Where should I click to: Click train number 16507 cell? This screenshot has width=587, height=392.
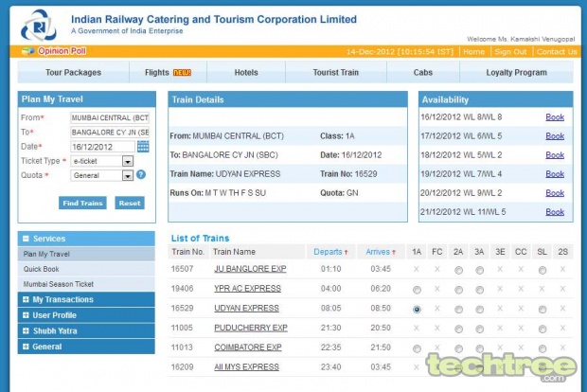183,269
